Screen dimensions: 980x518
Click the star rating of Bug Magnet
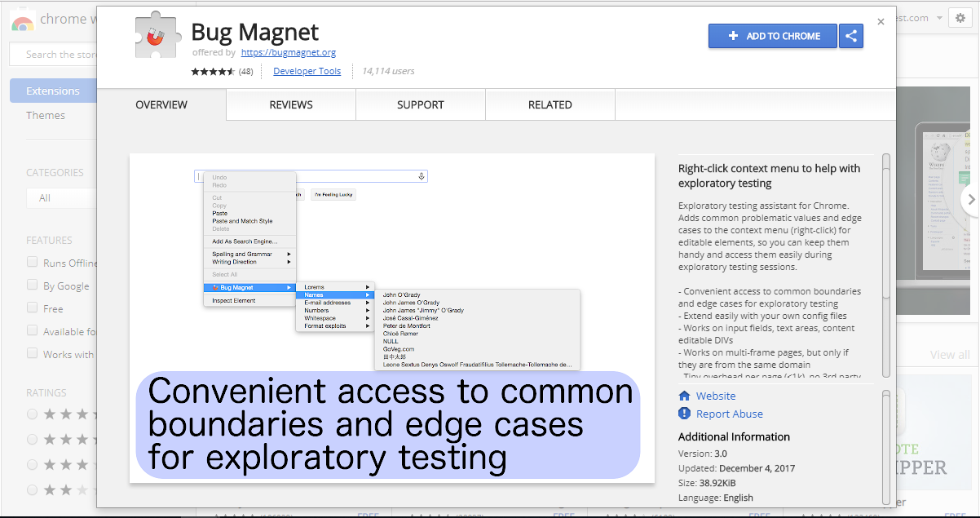click(214, 71)
